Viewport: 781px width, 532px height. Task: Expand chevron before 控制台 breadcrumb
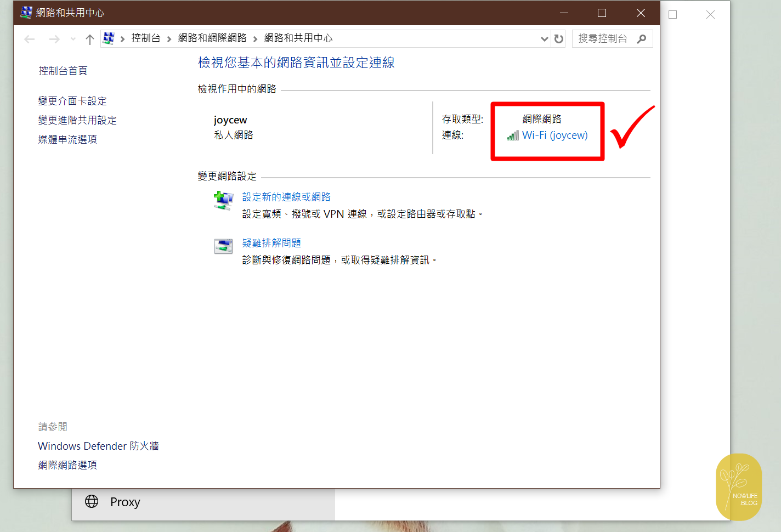click(x=122, y=38)
